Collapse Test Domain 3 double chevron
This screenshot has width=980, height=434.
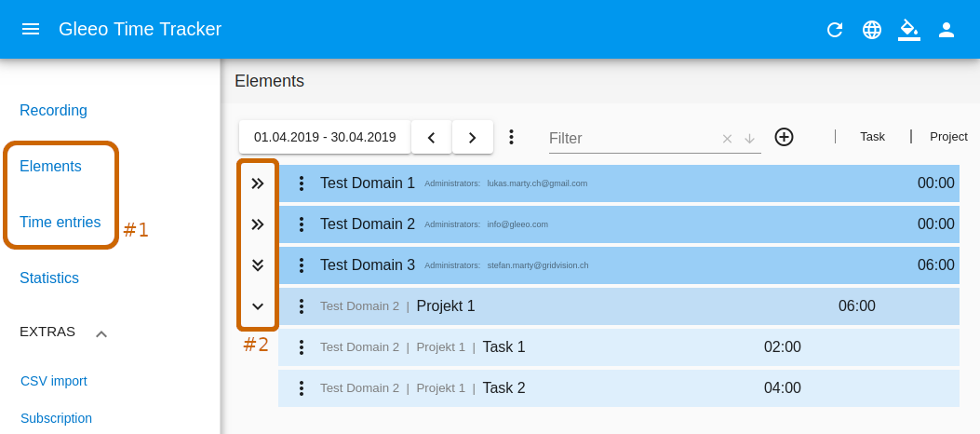[x=258, y=265]
